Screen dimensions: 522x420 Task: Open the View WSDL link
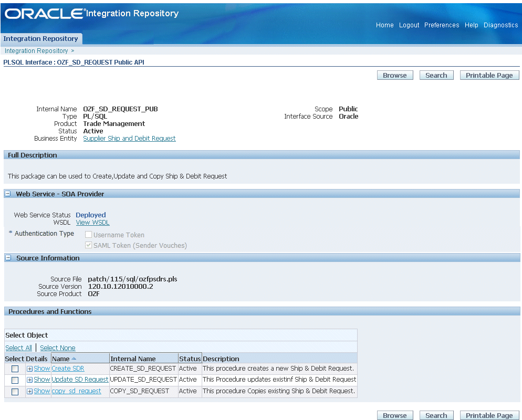(x=92, y=222)
